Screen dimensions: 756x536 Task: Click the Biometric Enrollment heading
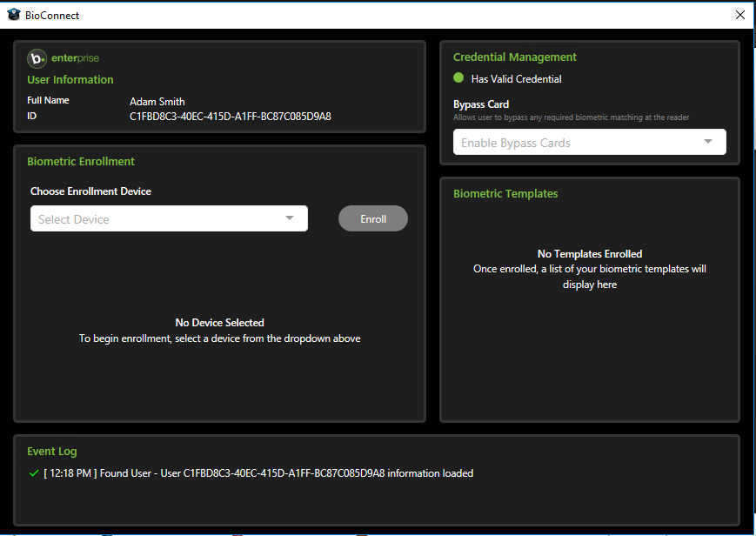click(81, 162)
